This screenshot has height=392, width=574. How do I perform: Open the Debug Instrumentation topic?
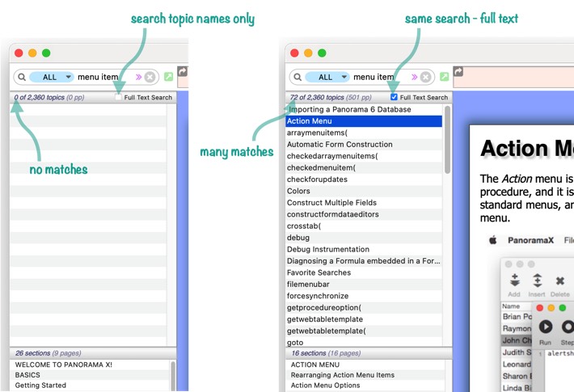click(364, 250)
